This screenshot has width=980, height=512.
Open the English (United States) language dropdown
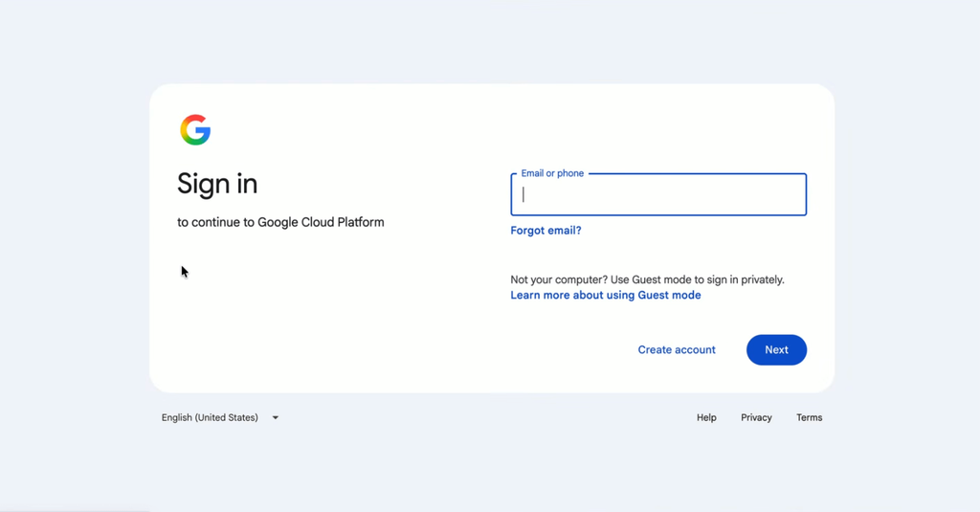[220, 417]
